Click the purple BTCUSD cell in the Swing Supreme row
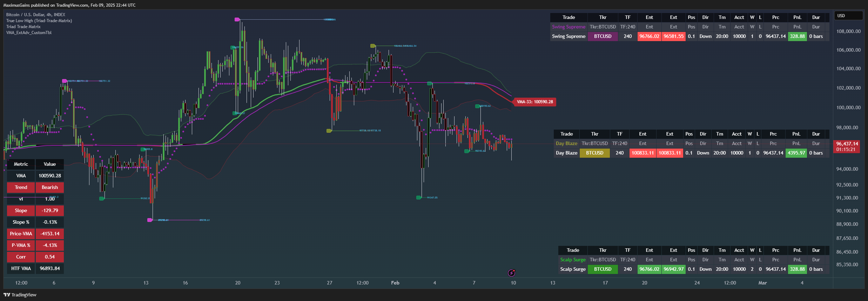The height and width of the screenshot is (301, 868). click(603, 37)
